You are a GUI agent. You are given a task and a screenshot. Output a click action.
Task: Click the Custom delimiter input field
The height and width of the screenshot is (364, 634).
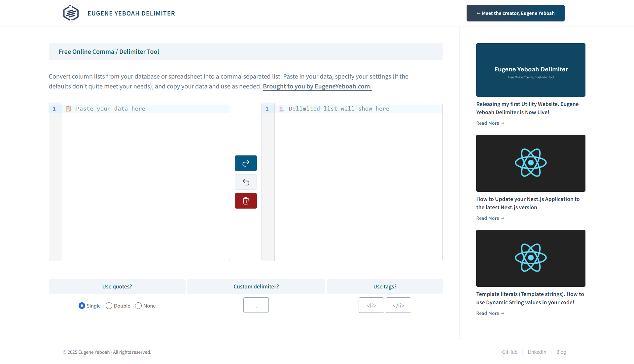click(256, 305)
